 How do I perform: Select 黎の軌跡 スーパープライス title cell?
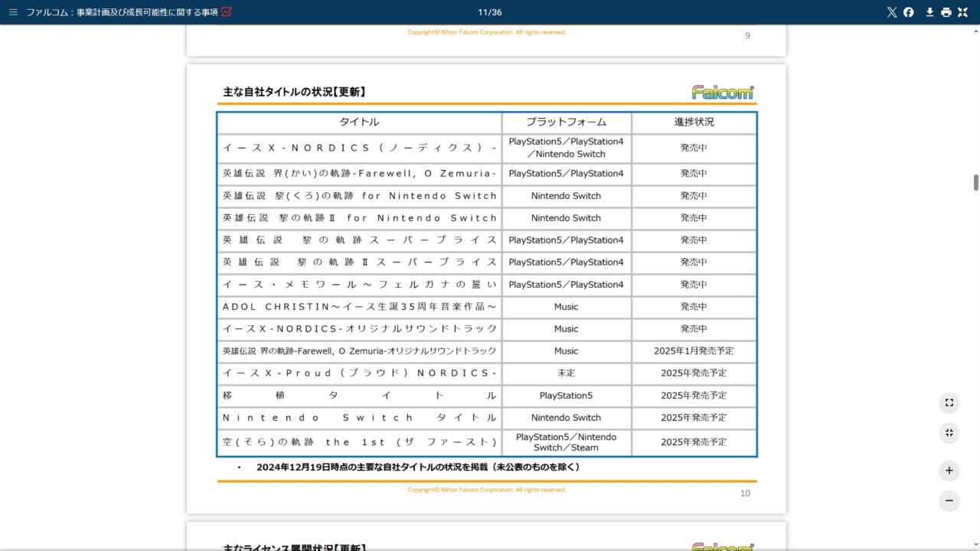point(359,240)
